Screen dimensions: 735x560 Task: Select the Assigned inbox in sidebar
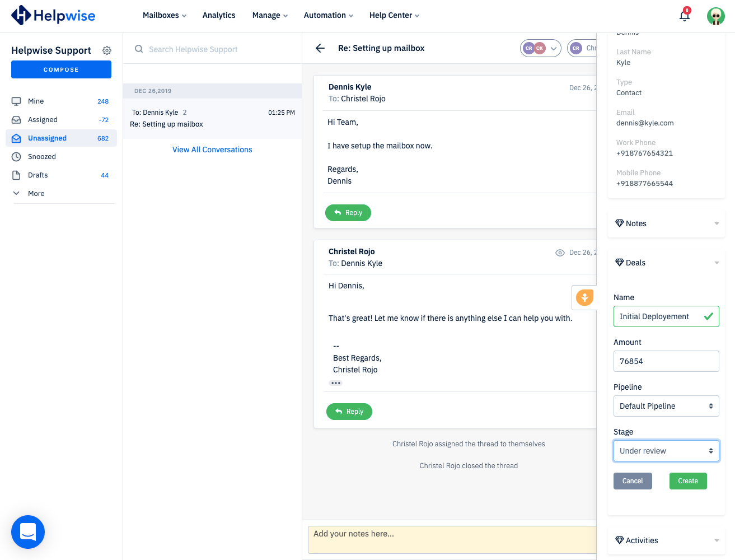point(44,119)
